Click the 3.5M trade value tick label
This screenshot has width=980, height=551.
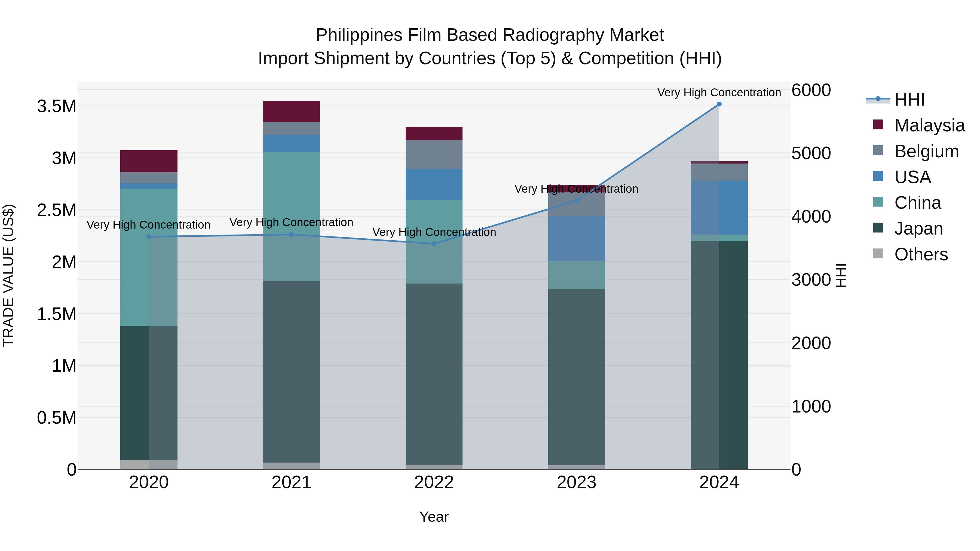click(57, 106)
